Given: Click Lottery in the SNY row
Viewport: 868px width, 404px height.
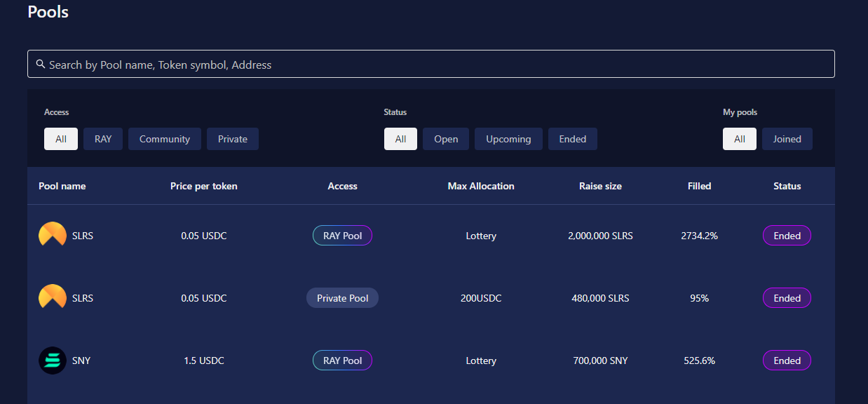Looking at the screenshot, I should (x=481, y=361).
